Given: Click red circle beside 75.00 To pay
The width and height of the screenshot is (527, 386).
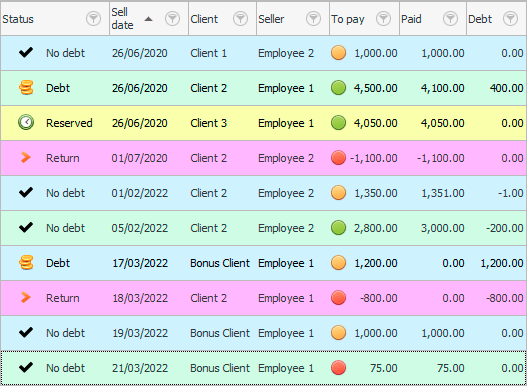Looking at the screenshot, I should [338, 368].
